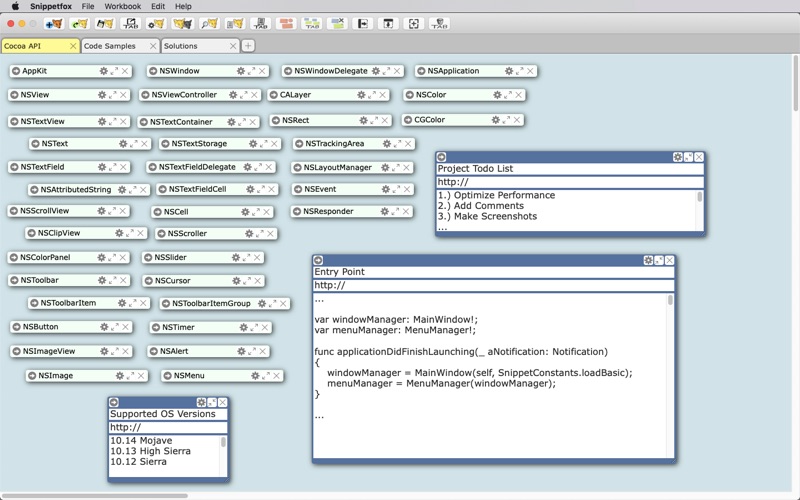Open gear settings of Project Todo List snippet

(x=678, y=157)
